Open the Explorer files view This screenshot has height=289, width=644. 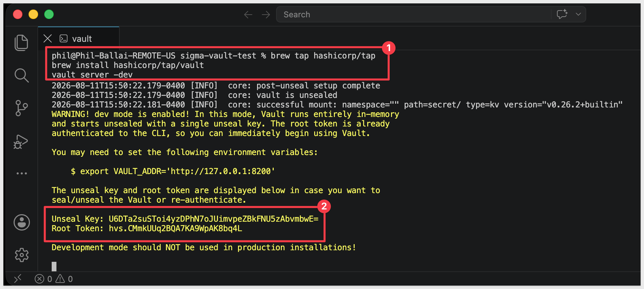tap(21, 43)
